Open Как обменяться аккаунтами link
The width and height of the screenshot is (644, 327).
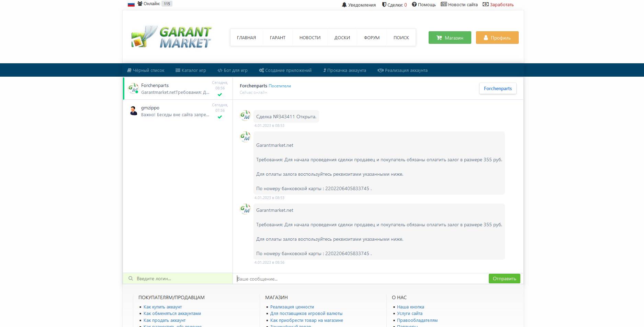[x=172, y=314]
